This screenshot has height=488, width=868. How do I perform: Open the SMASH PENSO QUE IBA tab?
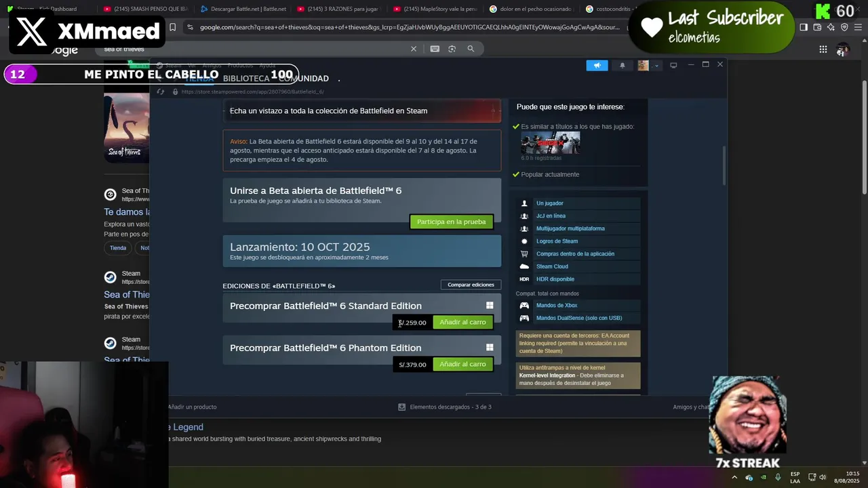tap(146, 9)
